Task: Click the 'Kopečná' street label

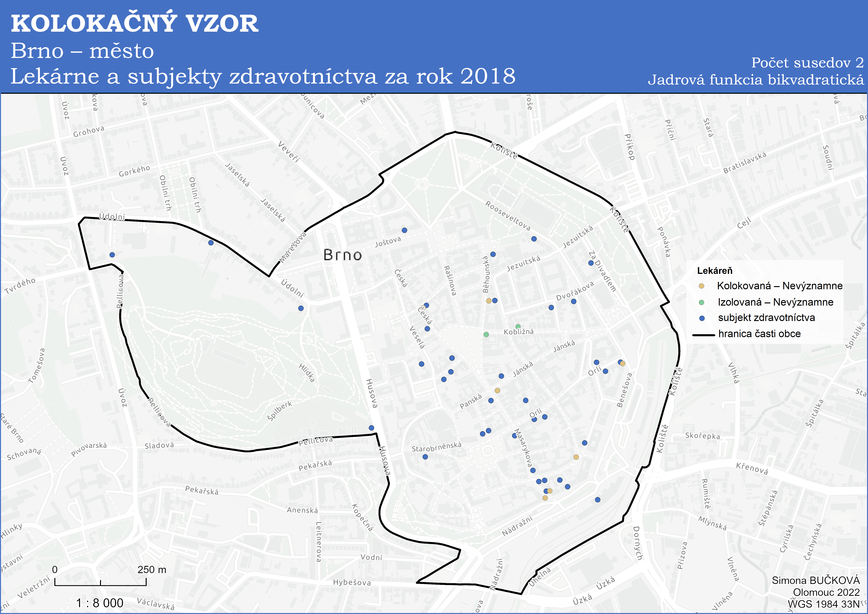Action: (363, 517)
